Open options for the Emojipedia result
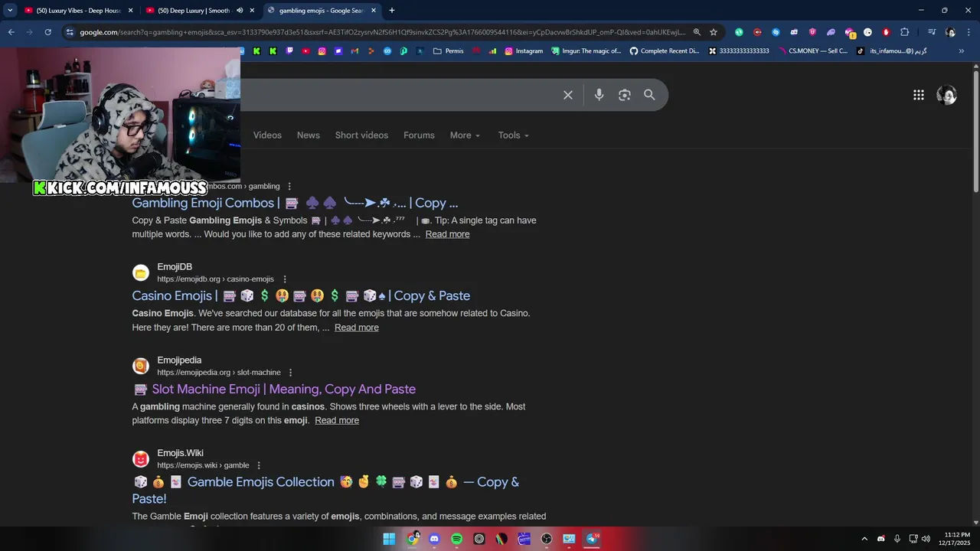The height and width of the screenshot is (551, 980). pyautogui.click(x=292, y=373)
